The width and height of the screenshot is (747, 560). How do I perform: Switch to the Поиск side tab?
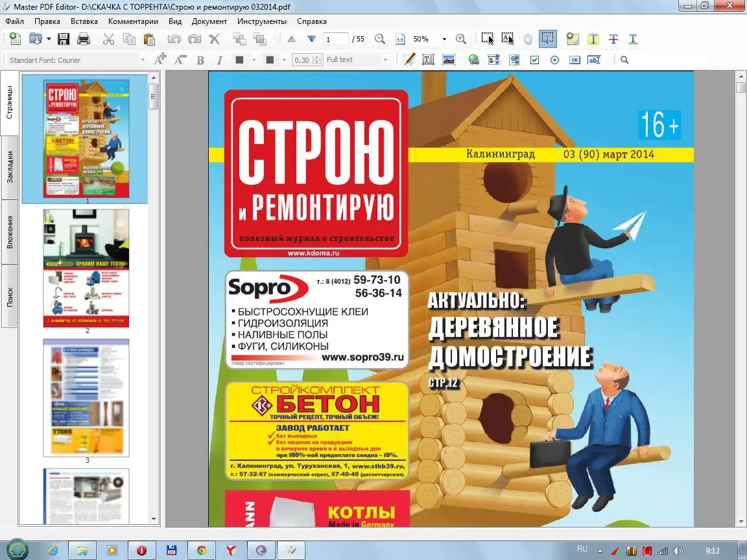[10, 297]
